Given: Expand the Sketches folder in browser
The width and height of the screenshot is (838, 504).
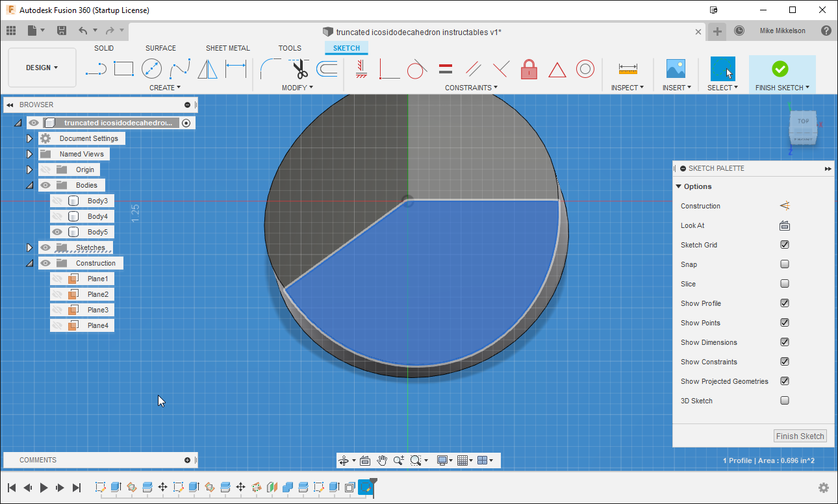Looking at the screenshot, I should [29, 247].
